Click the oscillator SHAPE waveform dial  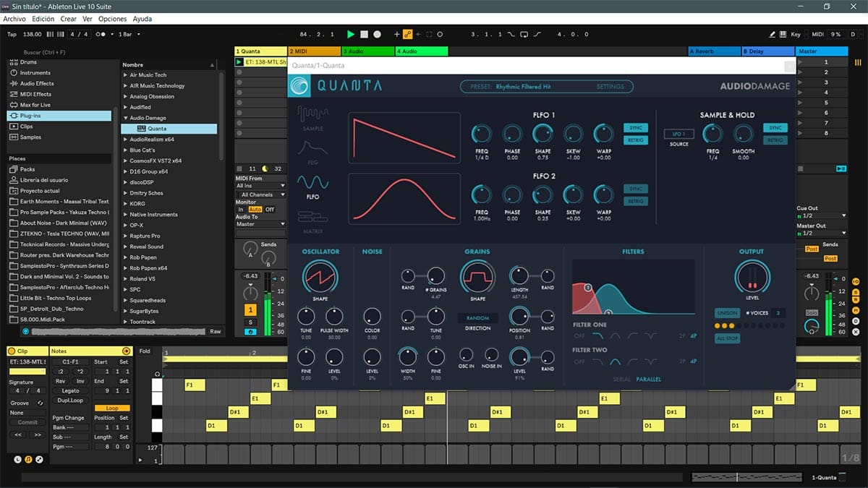point(320,276)
